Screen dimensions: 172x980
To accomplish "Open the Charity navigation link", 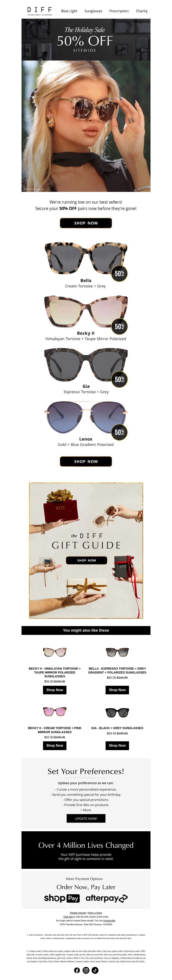I will click(x=141, y=11).
